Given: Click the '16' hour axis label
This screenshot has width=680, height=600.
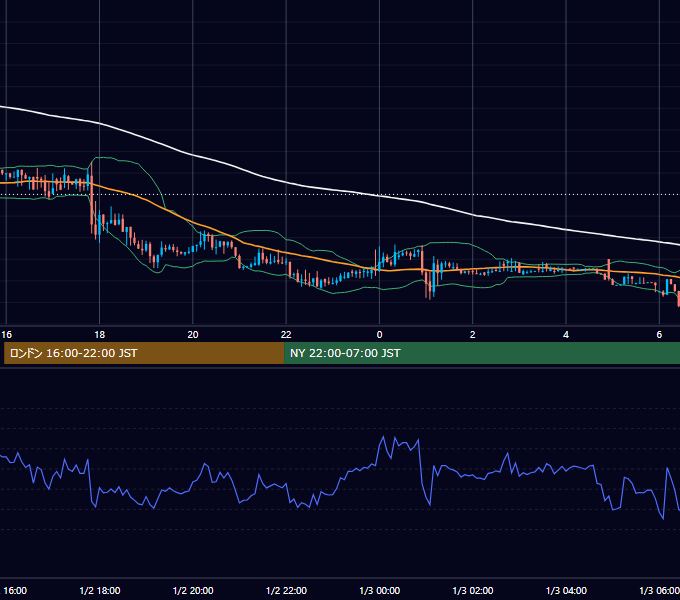Looking at the screenshot, I should (x=7, y=335).
